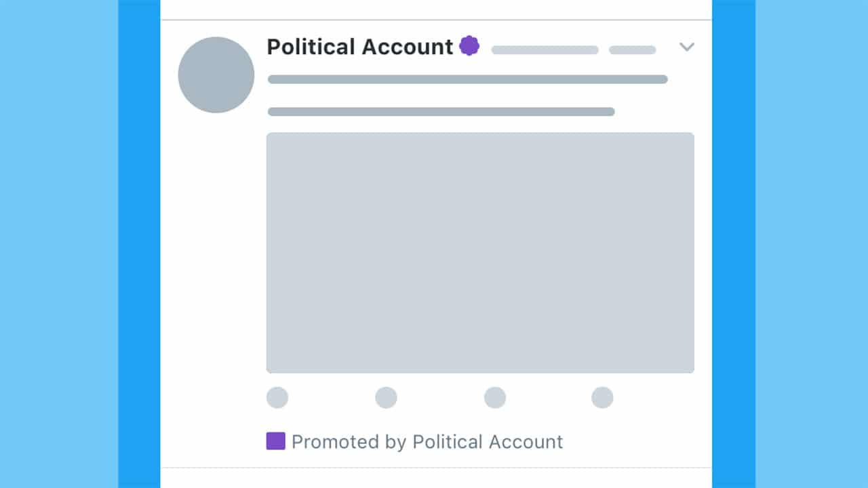
Task: Click the white area below the tweet's bottom divider
Action: click(436, 479)
